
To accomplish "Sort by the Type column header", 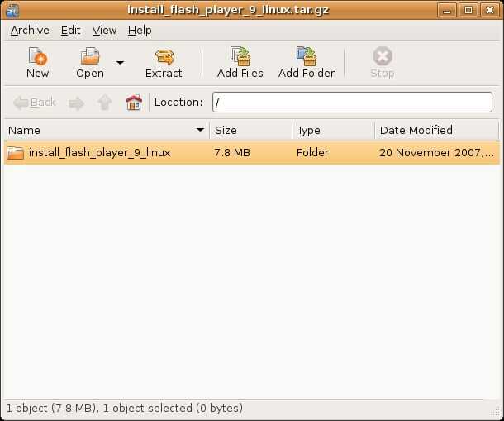I will tap(333, 131).
